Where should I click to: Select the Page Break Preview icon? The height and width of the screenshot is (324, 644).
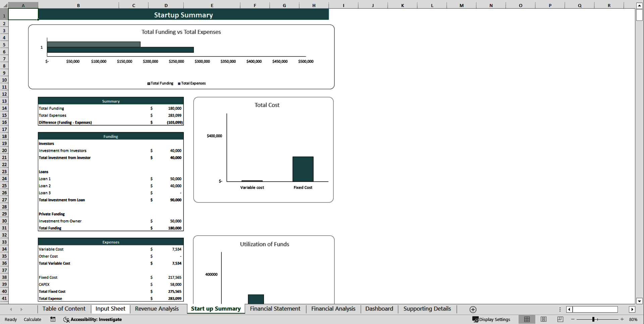[x=559, y=319]
